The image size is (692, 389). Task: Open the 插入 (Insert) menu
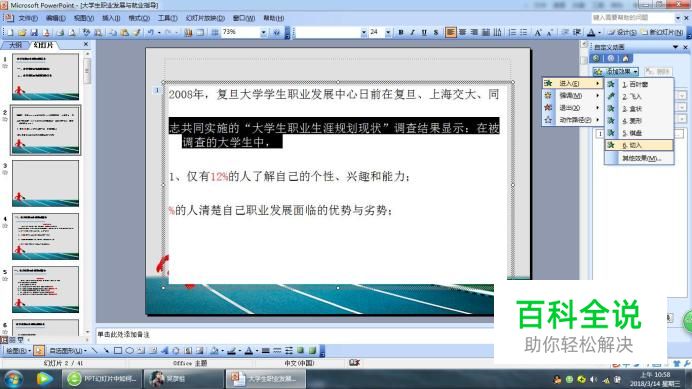tap(111, 18)
